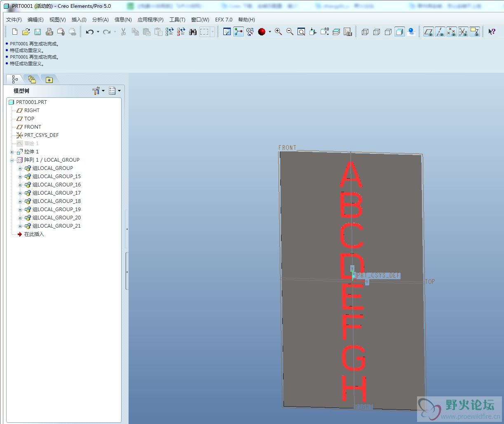Switch to the folder browser tab

click(32, 79)
